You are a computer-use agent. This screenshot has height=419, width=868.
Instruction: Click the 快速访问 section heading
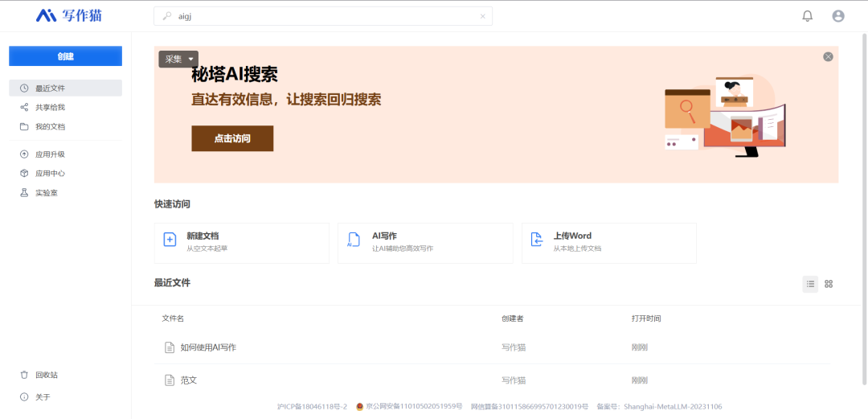click(172, 204)
